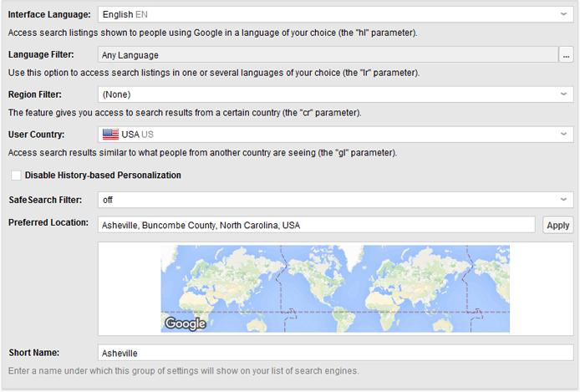Open the Interface Language English combo box

coord(335,14)
